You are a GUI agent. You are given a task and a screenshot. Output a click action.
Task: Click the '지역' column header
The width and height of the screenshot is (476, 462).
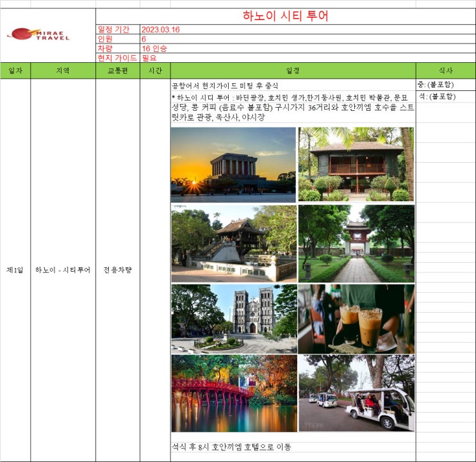[63, 70]
